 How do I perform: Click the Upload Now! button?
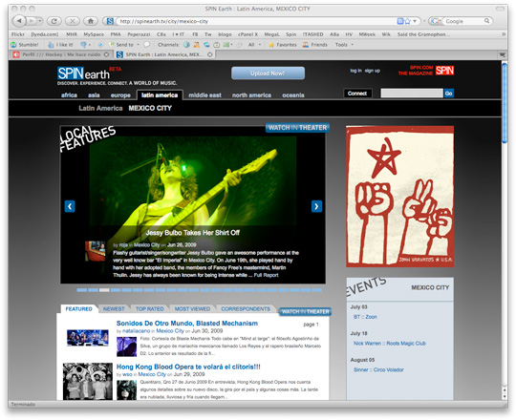(x=268, y=73)
